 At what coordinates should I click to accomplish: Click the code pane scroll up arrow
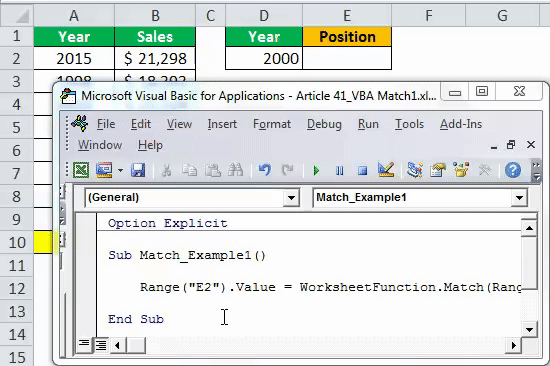pos(529,228)
